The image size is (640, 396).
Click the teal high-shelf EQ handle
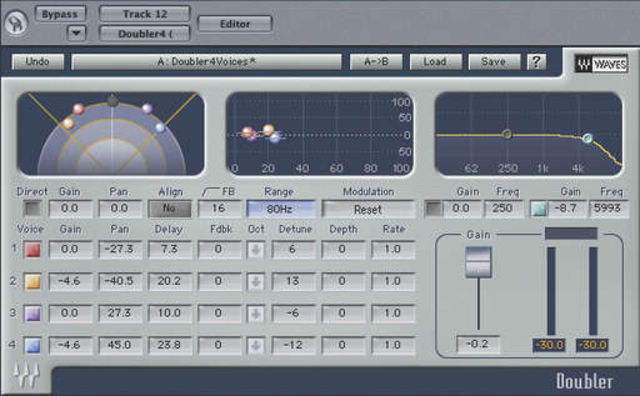click(x=587, y=138)
